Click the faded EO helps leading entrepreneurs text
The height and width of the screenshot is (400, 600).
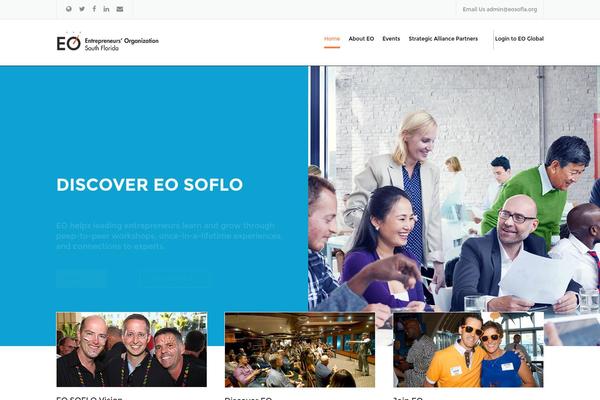pos(168,236)
